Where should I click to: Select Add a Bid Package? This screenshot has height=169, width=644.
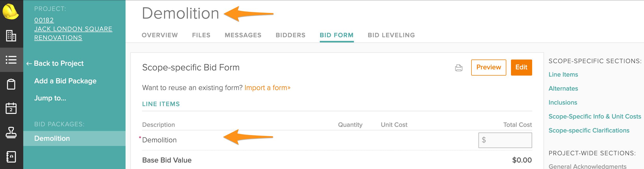[65, 81]
